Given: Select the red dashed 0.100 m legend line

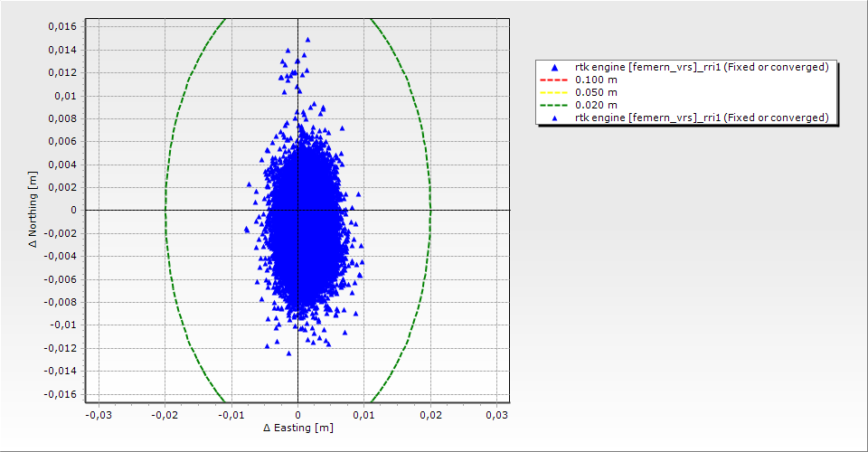Looking at the screenshot, I should point(553,80).
